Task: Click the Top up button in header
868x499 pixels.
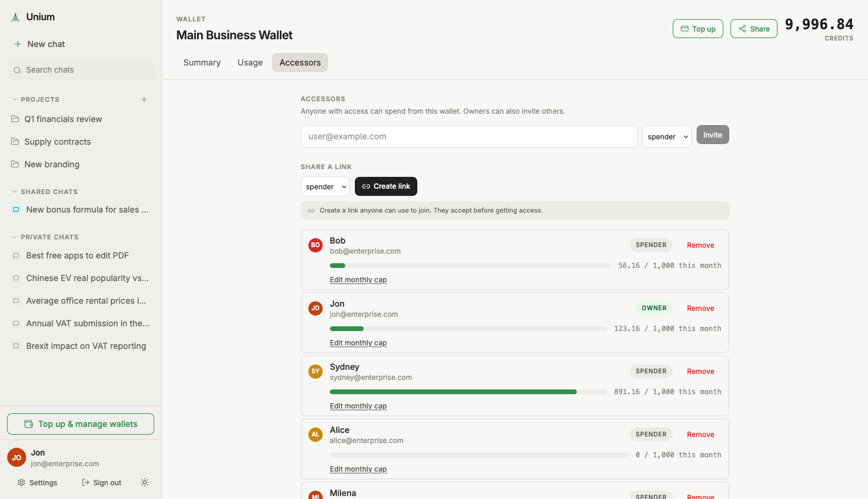Action: (698, 29)
